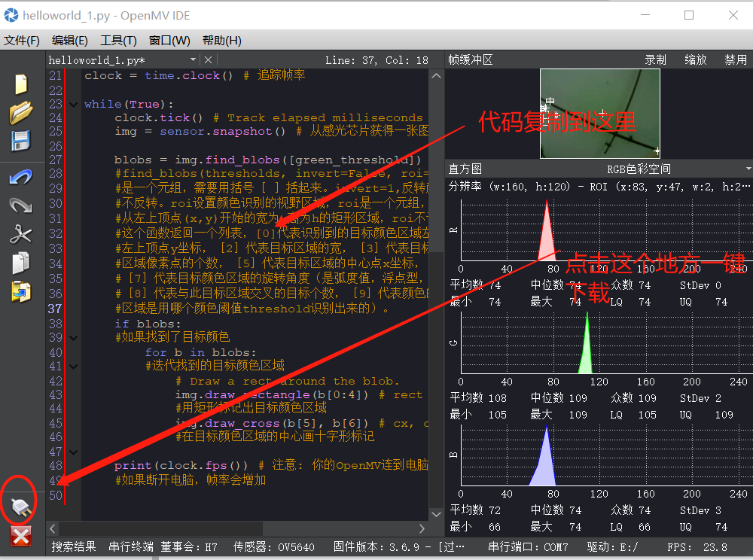Image resolution: width=753 pixels, height=560 pixels.
Task: Open the 工具(T) Tools menu
Action: (117, 40)
